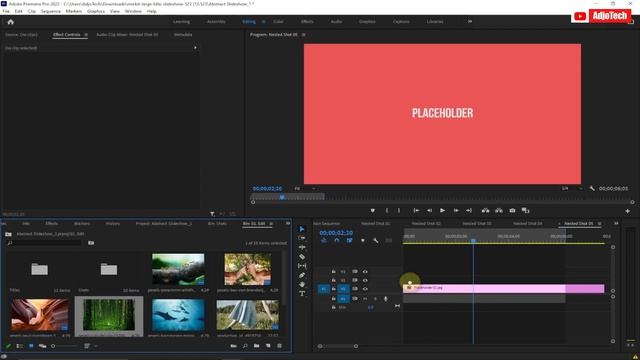Play the program monitor

tap(442, 211)
